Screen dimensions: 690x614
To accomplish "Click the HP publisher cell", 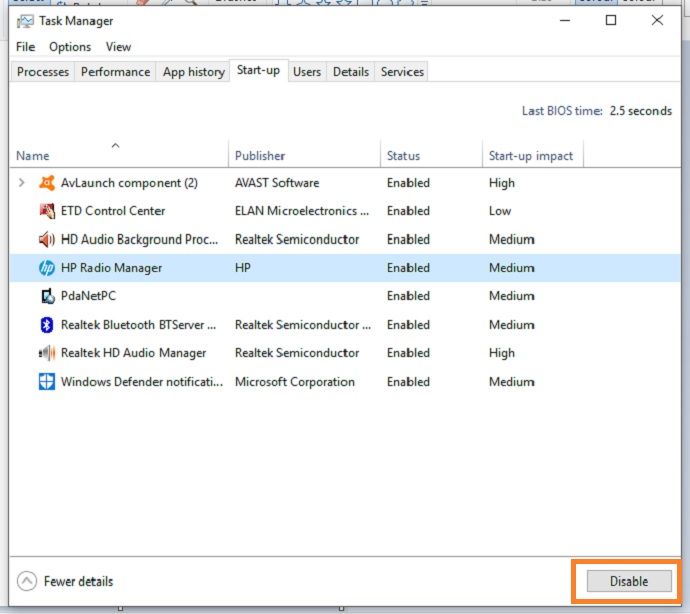I will point(242,268).
